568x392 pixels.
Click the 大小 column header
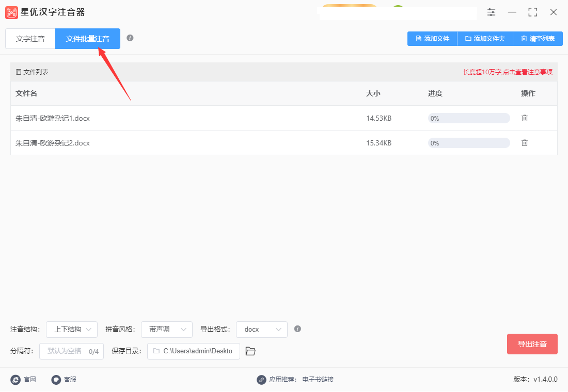[x=373, y=93]
